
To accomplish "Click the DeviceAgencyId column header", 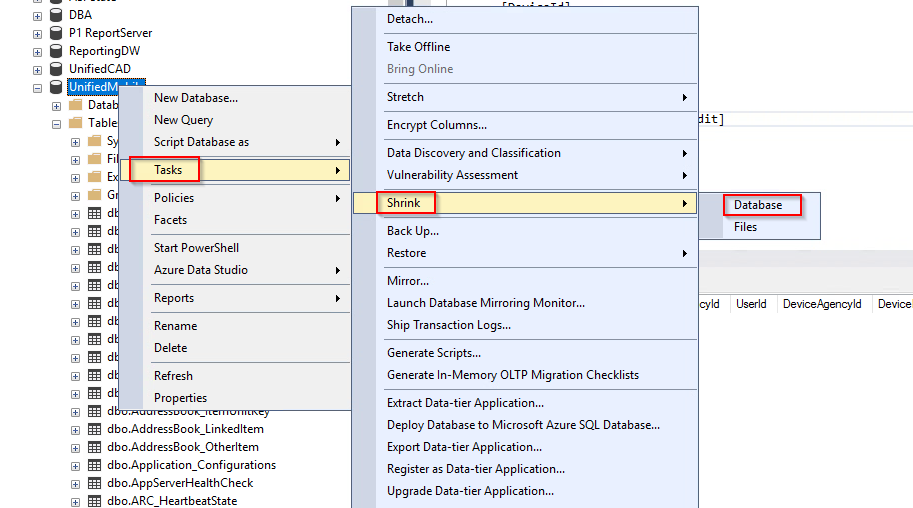I will click(x=822, y=304).
